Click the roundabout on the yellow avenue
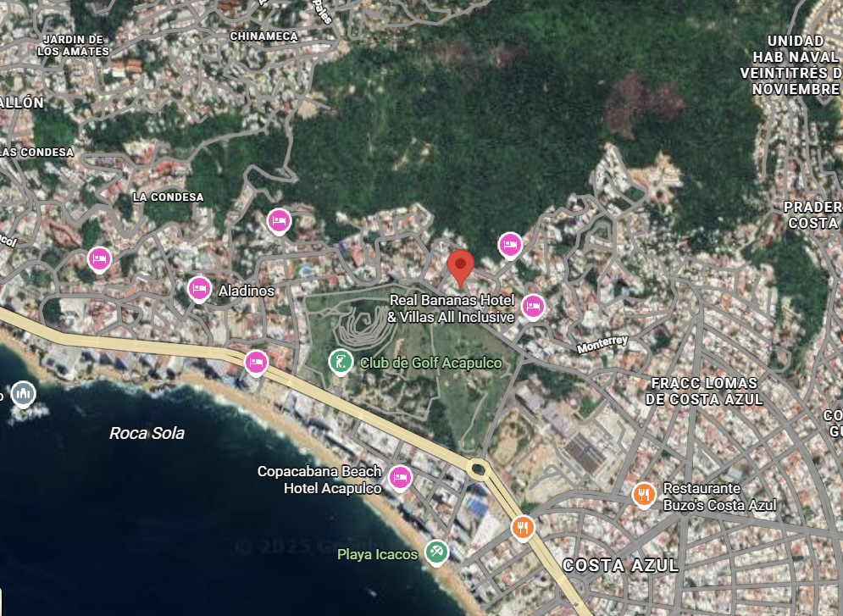 477,469
